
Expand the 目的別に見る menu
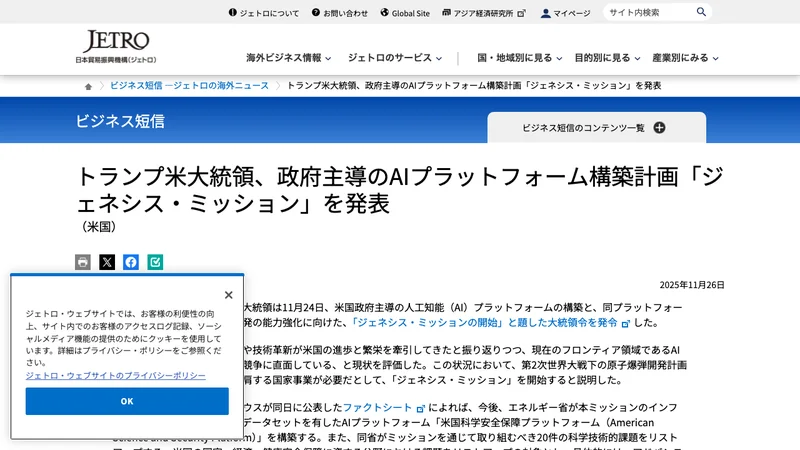[x=608, y=58]
